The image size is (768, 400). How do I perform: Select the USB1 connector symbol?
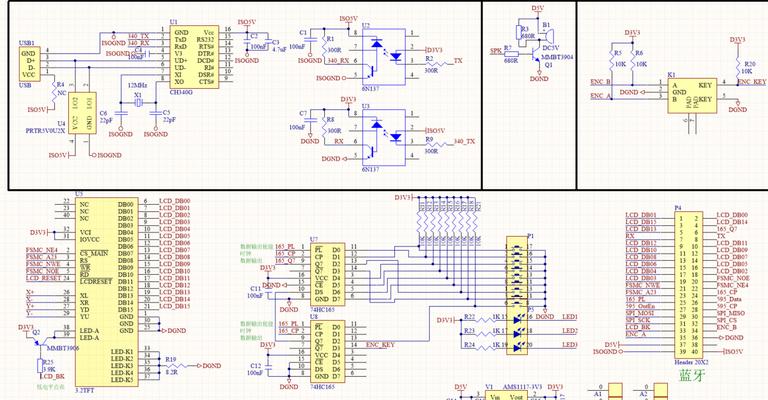(x=28, y=64)
